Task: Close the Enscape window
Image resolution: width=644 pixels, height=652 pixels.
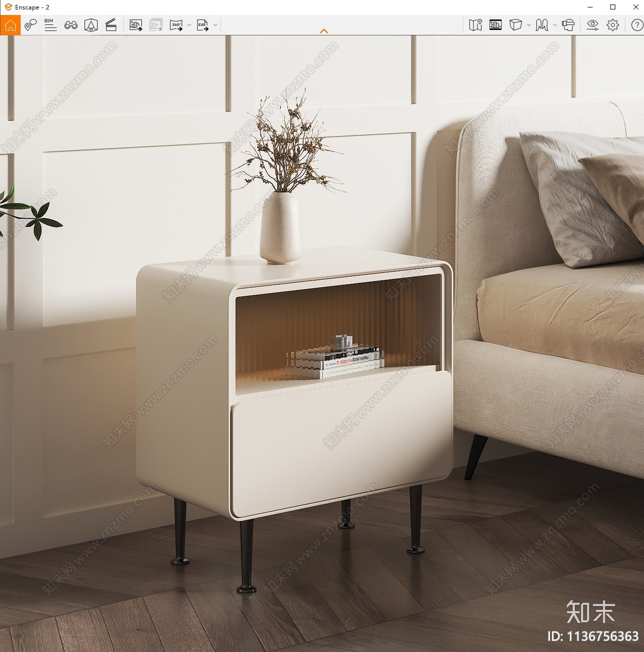Action: click(636, 7)
